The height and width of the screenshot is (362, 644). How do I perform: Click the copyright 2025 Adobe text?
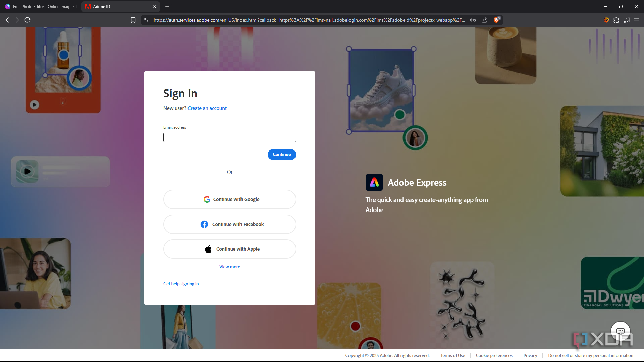(x=387, y=355)
